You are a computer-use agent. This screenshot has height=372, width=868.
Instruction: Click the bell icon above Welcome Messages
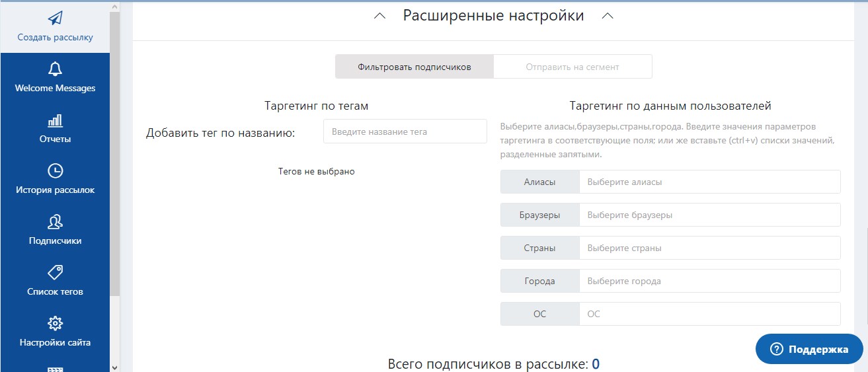[56, 69]
